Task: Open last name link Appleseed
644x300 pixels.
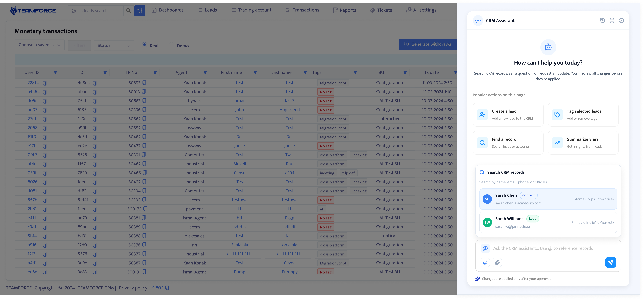Action: pyautogui.click(x=290, y=110)
